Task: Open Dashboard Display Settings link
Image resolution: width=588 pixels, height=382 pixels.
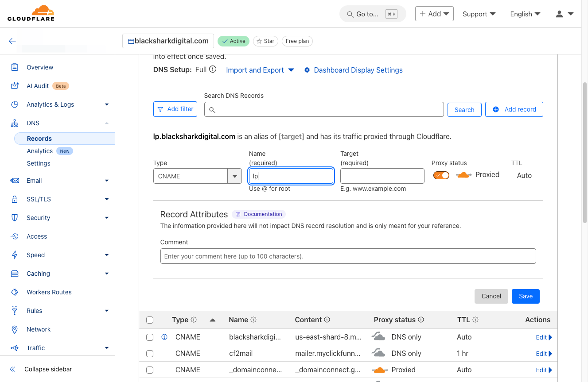Action: (353, 70)
